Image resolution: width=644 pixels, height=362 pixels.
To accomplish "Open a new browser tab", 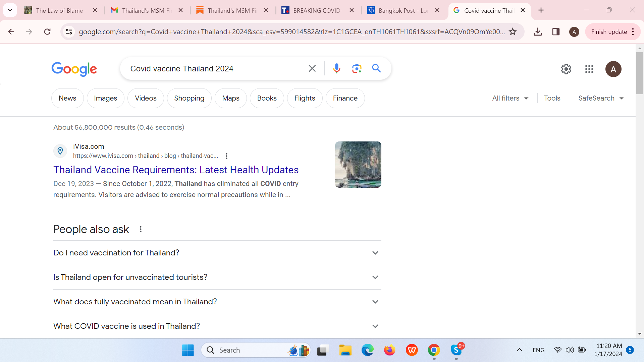I will [541, 10].
